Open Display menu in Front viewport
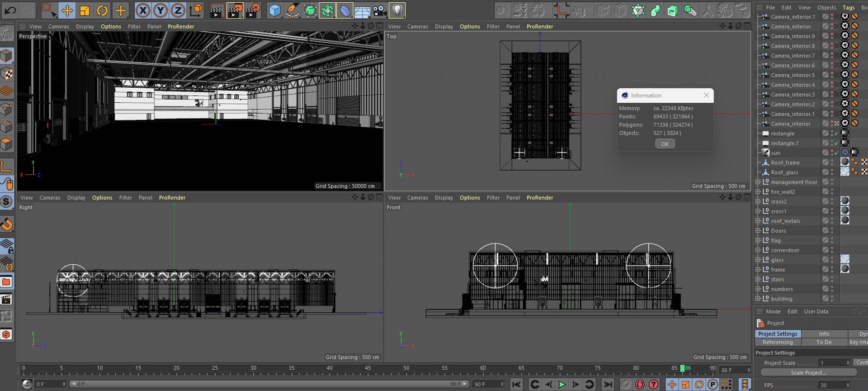The height and width of the screenshot is (391, 868). (x=444, y=198)
